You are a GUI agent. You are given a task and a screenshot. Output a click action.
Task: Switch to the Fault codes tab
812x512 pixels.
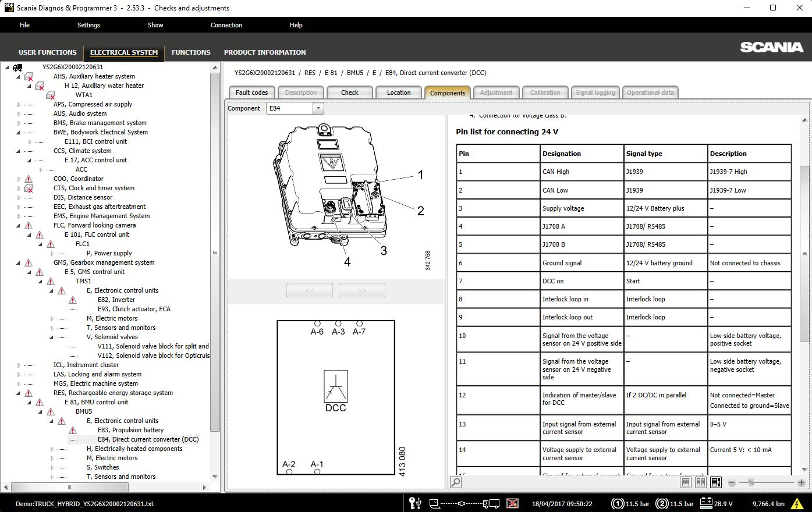click(251, 92)
